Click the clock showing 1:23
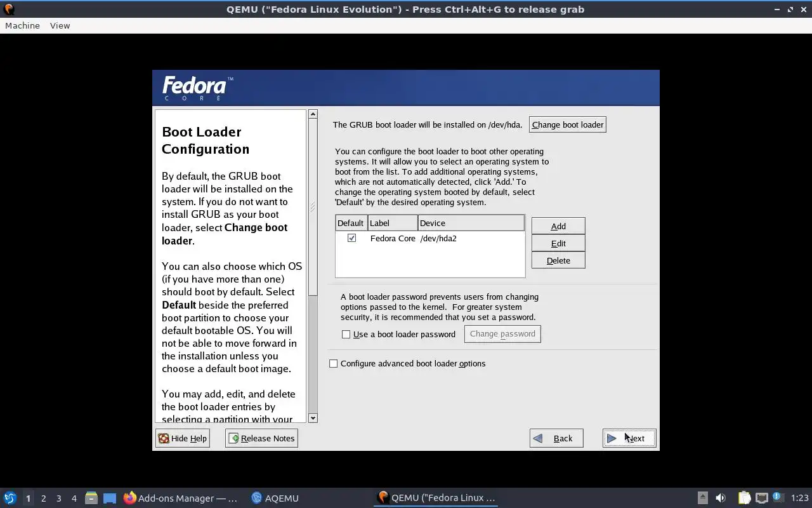812x508 pixels. point(800,498)
